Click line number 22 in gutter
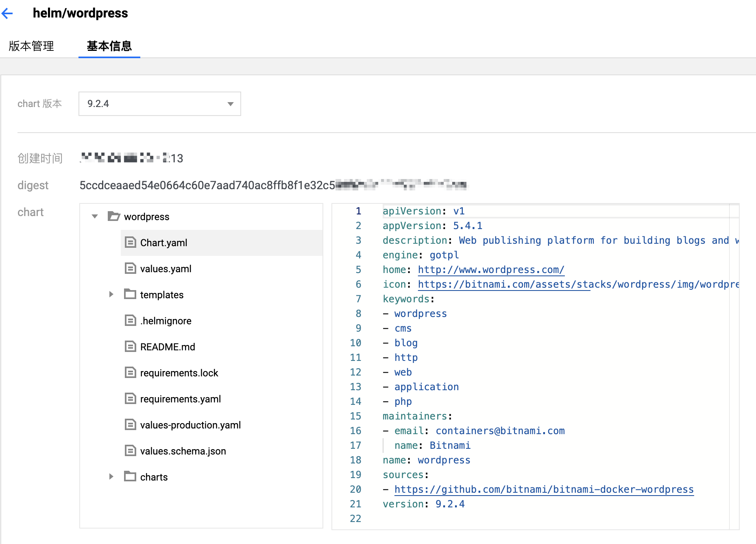This screenshot has width=756, height=544. click(355, 519)
